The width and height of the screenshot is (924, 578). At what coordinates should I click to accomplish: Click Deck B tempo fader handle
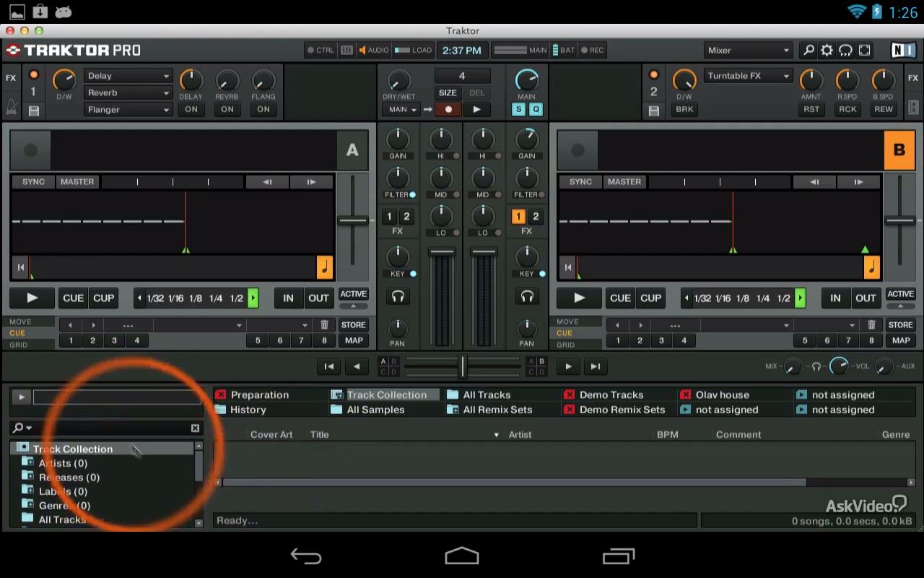pos(899,220)
